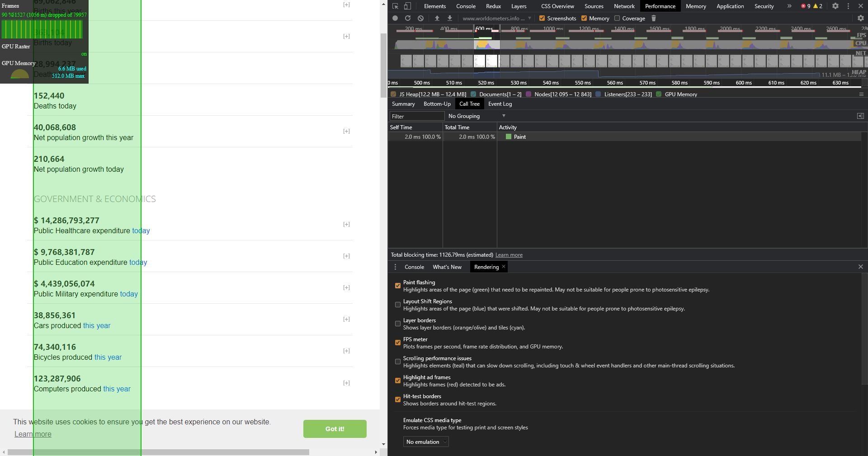Turn off Paint flashing

click(398, 286)
